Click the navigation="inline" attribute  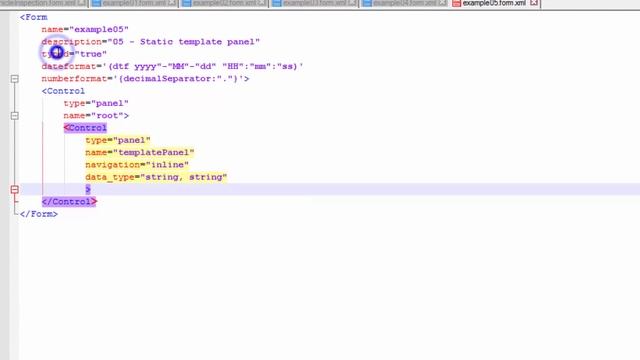[x=137, y=165]
